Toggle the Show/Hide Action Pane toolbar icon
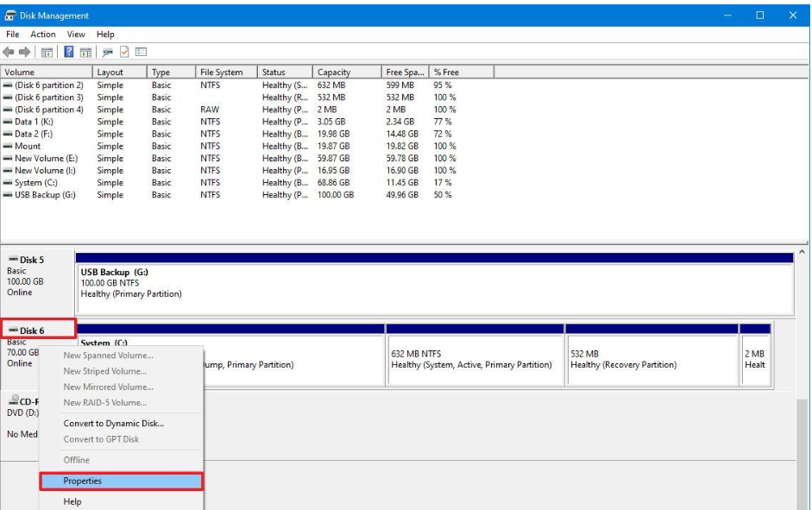The width and height of the screenshot is (812, 510). click(85, 53)
